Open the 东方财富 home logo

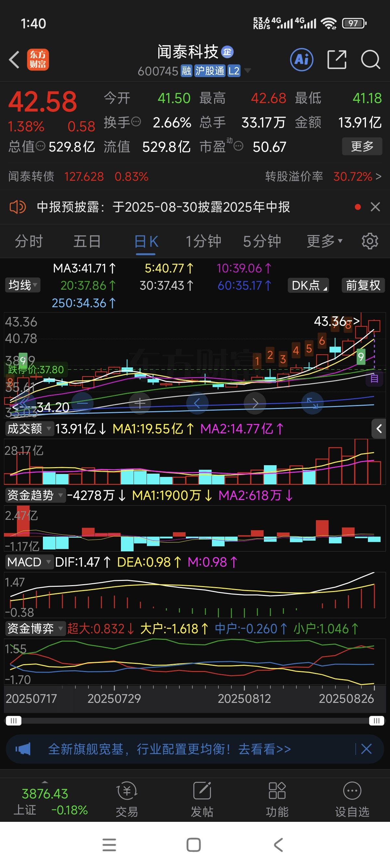click(x=38, y=59)
